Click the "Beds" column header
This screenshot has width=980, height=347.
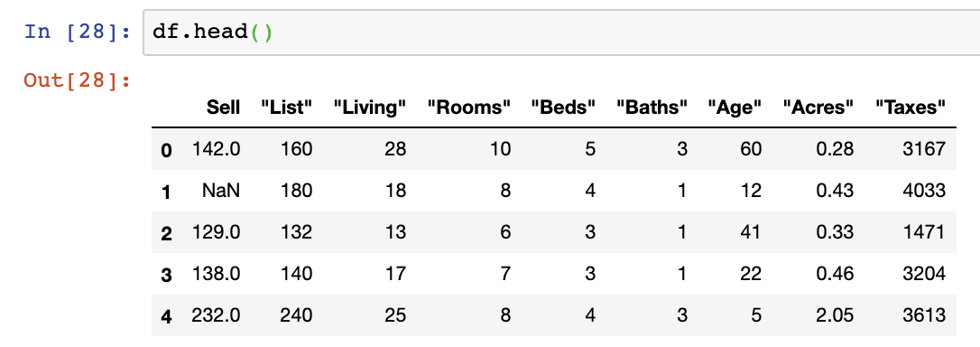click(563, 108)
